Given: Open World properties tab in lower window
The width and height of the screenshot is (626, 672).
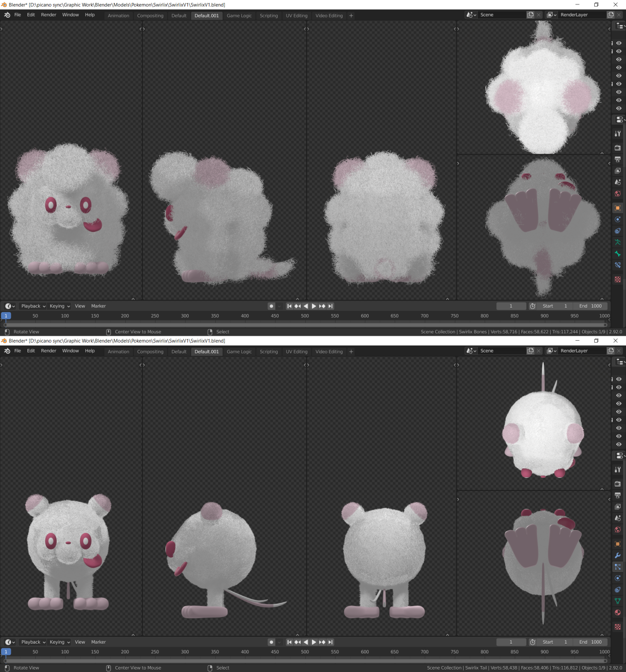Looking at the screenshot, I should [x=618, y=530].
